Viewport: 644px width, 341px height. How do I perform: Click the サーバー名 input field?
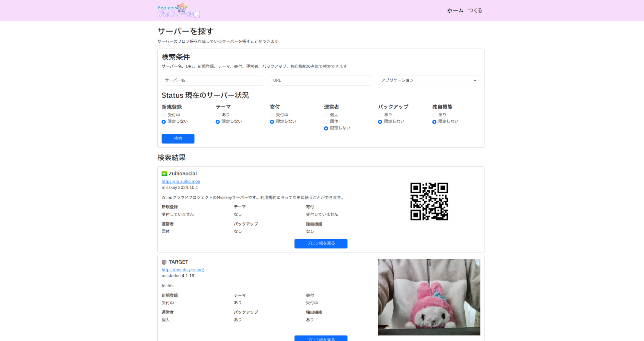213,80
